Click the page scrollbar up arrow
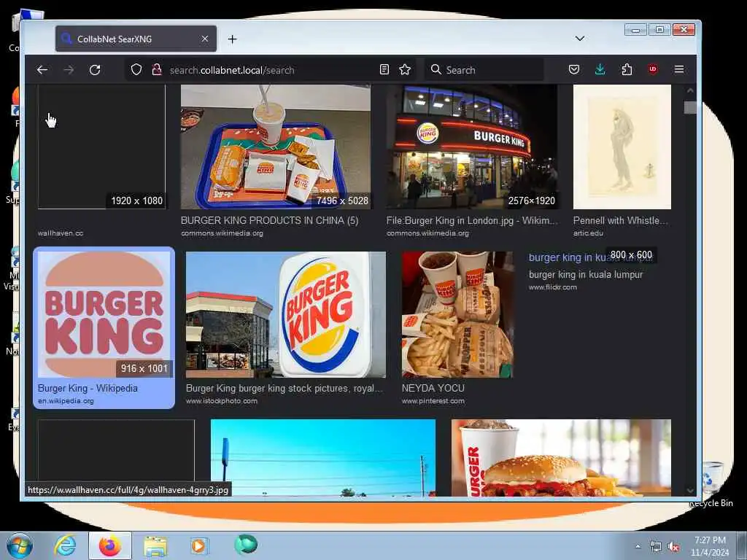This screenshot has width=747, height=560. (x=690, y=90)
